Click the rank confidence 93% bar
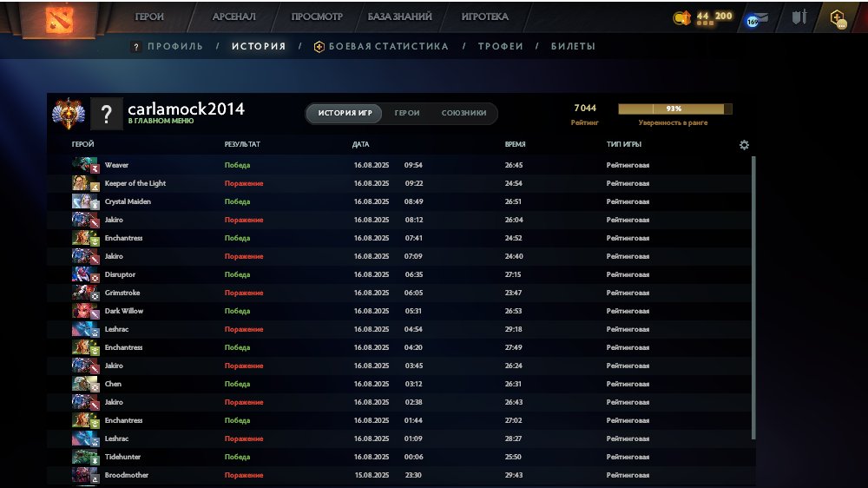The image size is (868, 488). coord(674,109)
